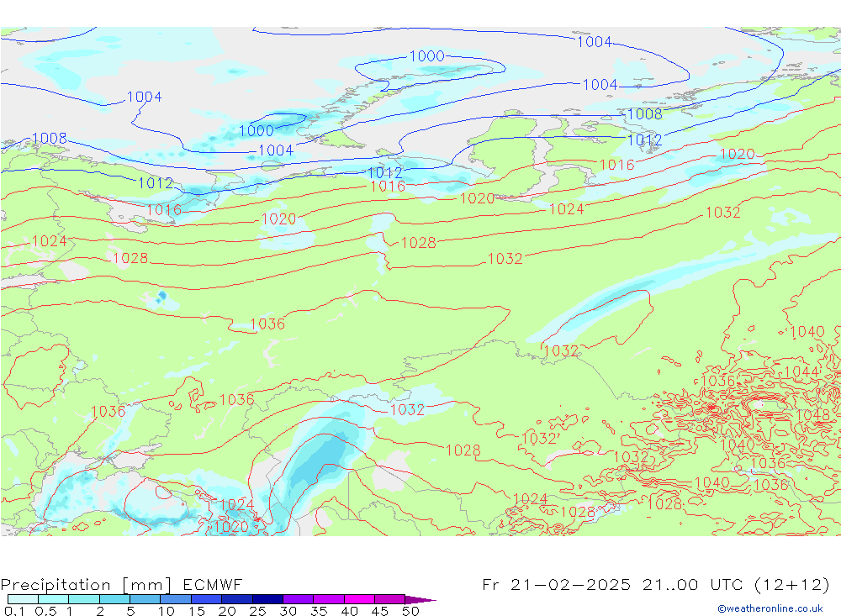Click the '1044' isobar label
This screenshot has width=841, height=616.
pos(801,372)
